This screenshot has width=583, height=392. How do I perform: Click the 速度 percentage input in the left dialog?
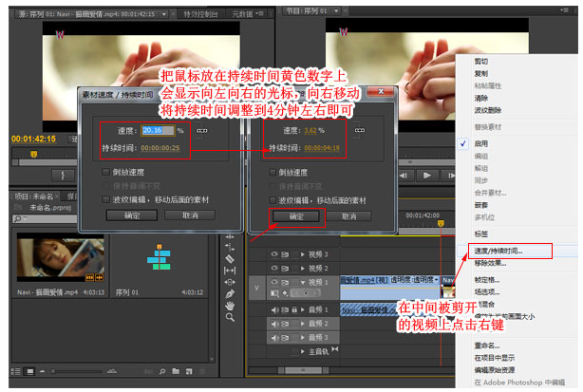(158, 130)
